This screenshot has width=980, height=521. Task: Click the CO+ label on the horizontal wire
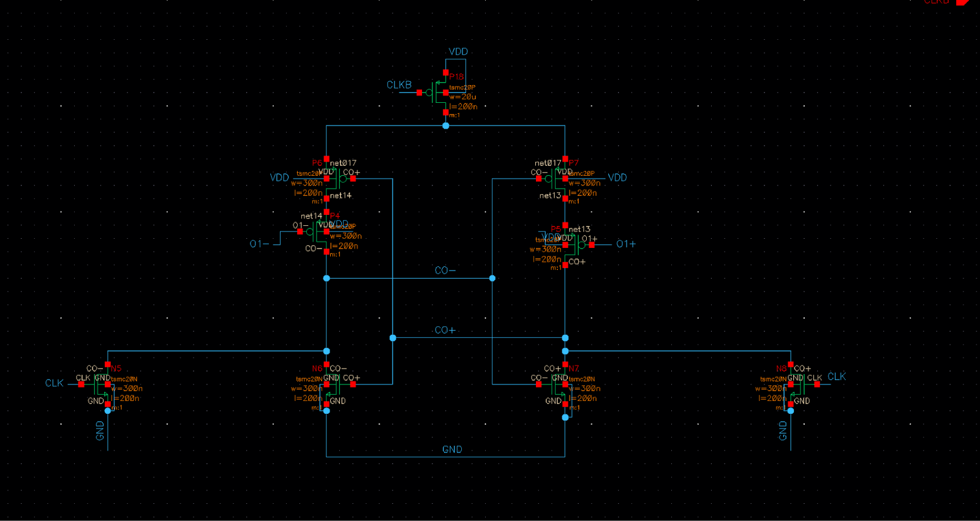tap(445, 330)
